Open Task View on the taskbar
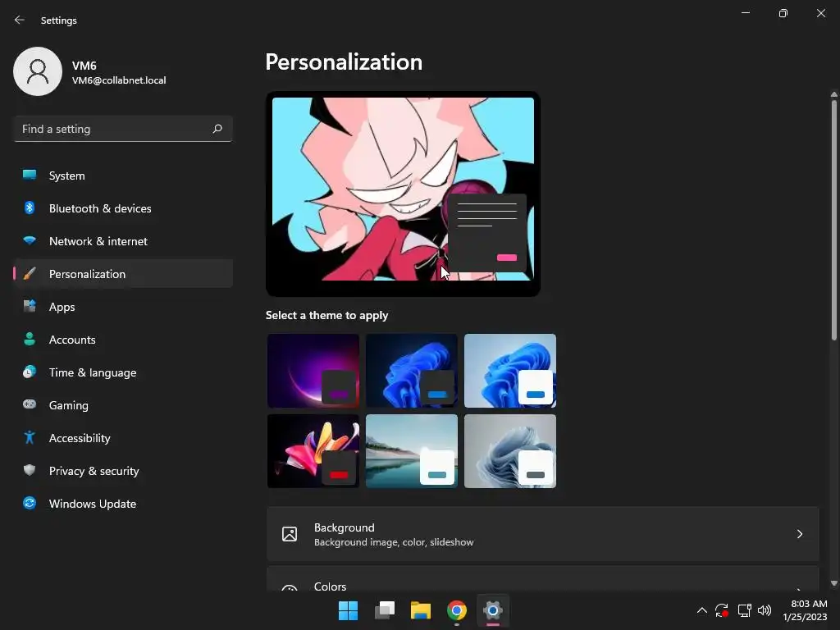The width and height of the screenshot is (840, 630). click(385, 610)
